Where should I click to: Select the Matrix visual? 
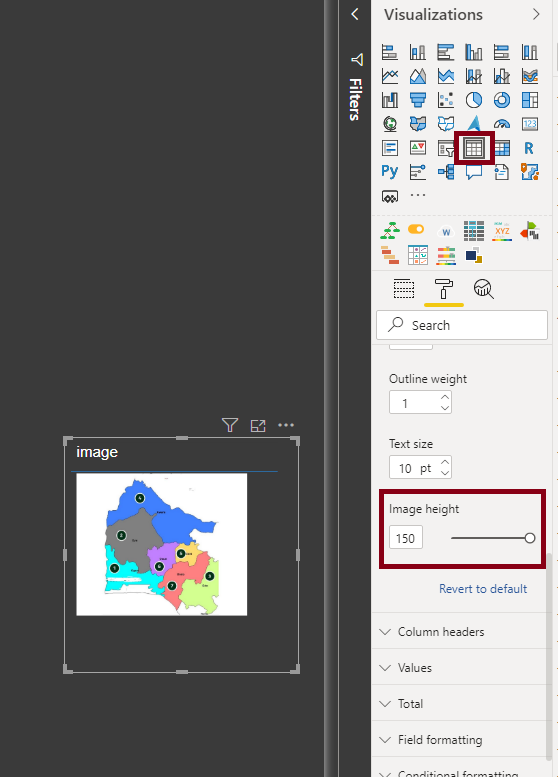pos(502,148)
